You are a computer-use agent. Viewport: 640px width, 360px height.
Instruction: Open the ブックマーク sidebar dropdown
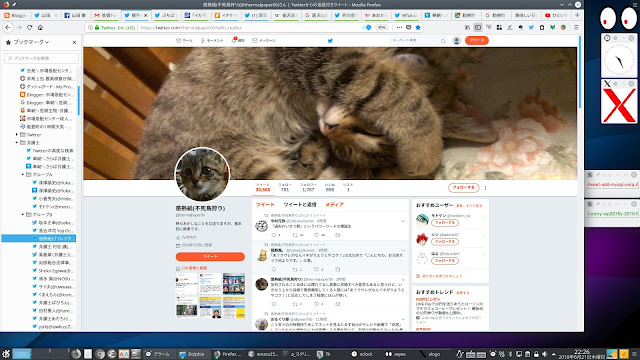click(31, 42)
